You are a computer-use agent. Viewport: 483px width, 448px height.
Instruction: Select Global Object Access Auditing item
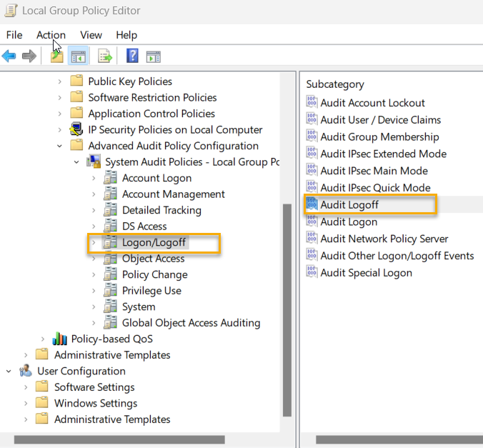191,323
